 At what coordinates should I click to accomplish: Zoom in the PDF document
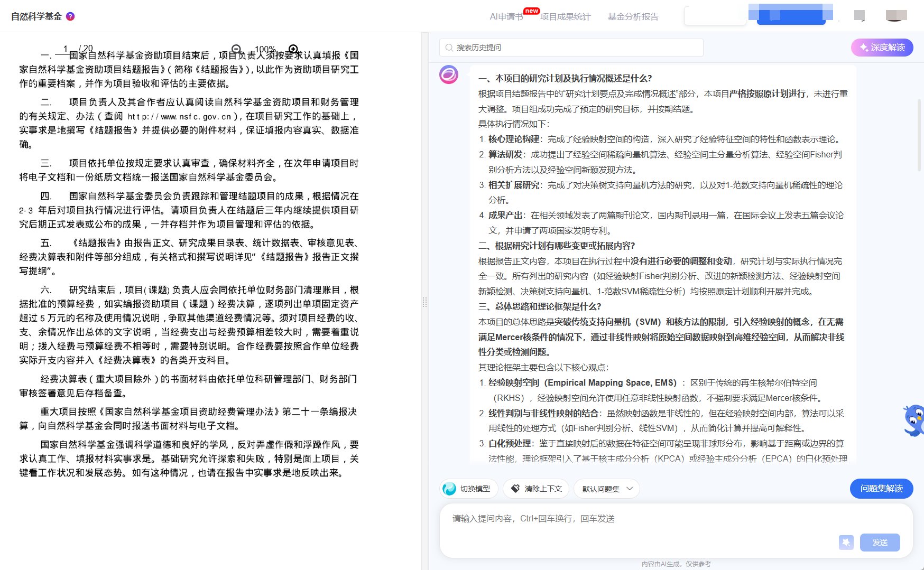293,49
